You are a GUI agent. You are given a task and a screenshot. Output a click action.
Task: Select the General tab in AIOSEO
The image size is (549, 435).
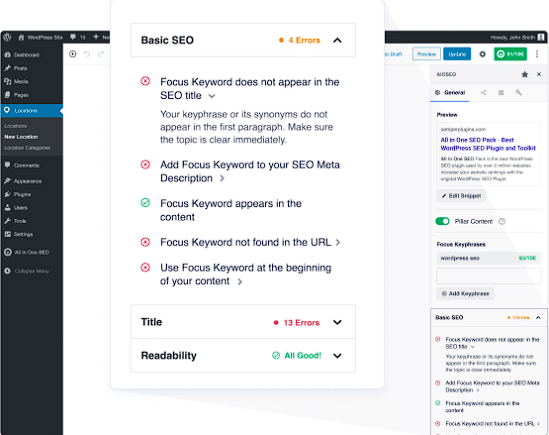450,93
